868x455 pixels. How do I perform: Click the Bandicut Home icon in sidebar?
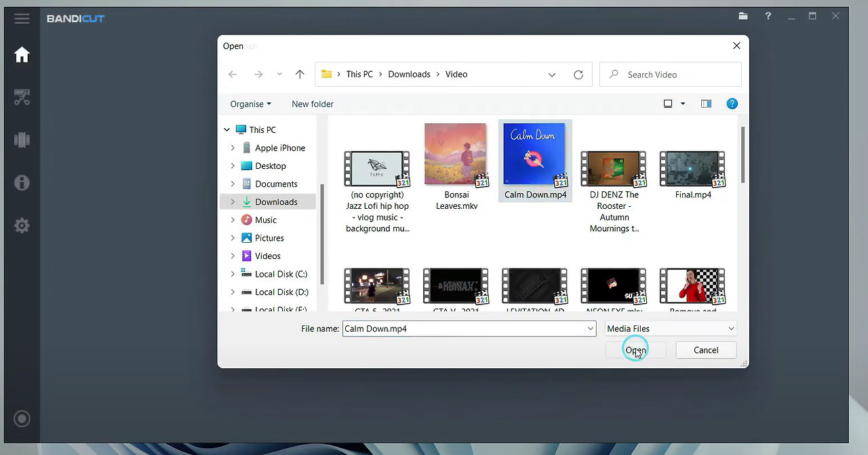pos(22,55)
